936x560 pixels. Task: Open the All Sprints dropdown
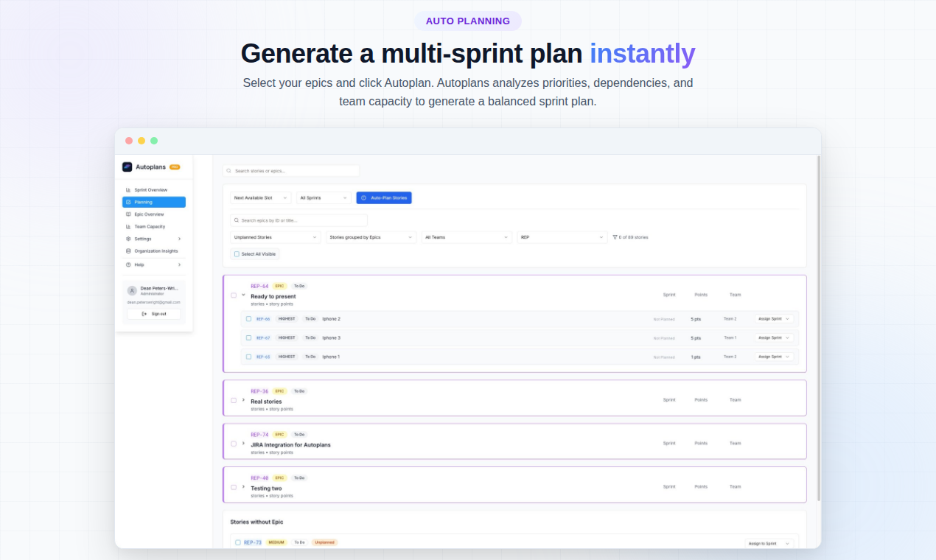(x=324, y=197)
